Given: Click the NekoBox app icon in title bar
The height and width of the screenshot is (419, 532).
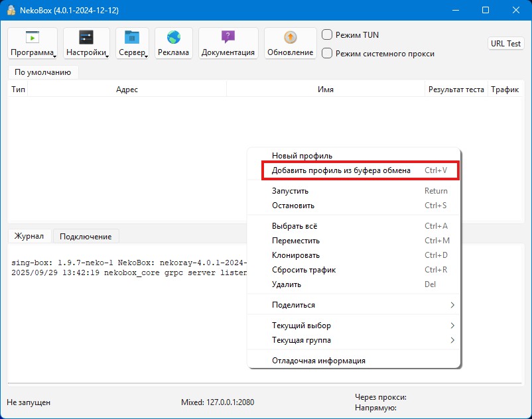Looking at the screenshot, I should 11,11.
